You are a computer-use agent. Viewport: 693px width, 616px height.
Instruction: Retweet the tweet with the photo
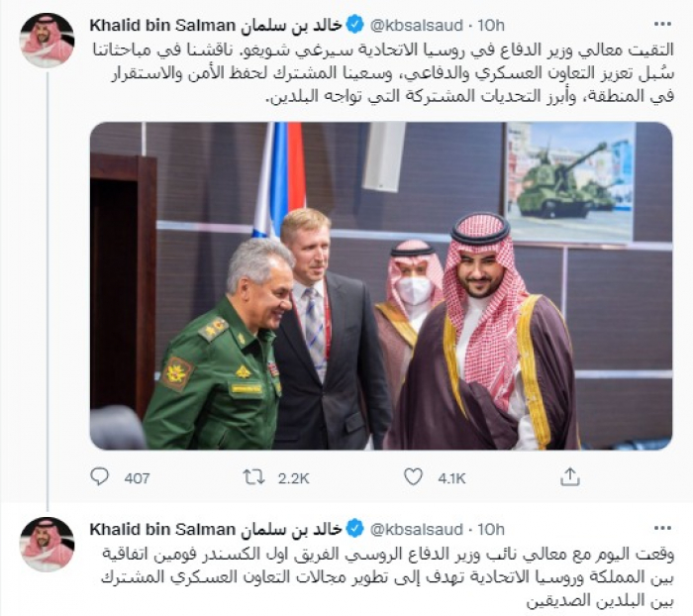click(254, 477)
